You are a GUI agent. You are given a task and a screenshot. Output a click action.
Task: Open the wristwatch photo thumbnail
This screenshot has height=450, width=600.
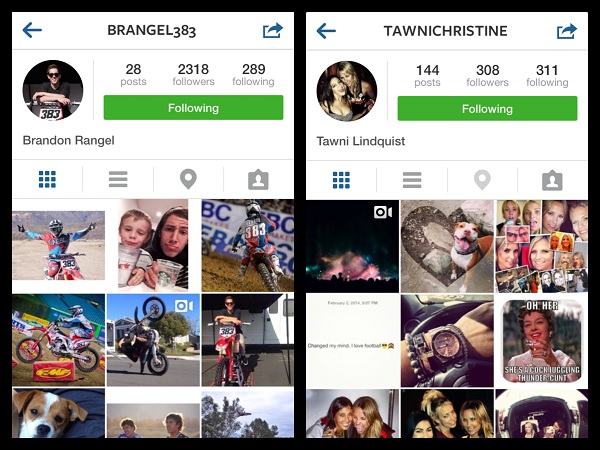447,341
